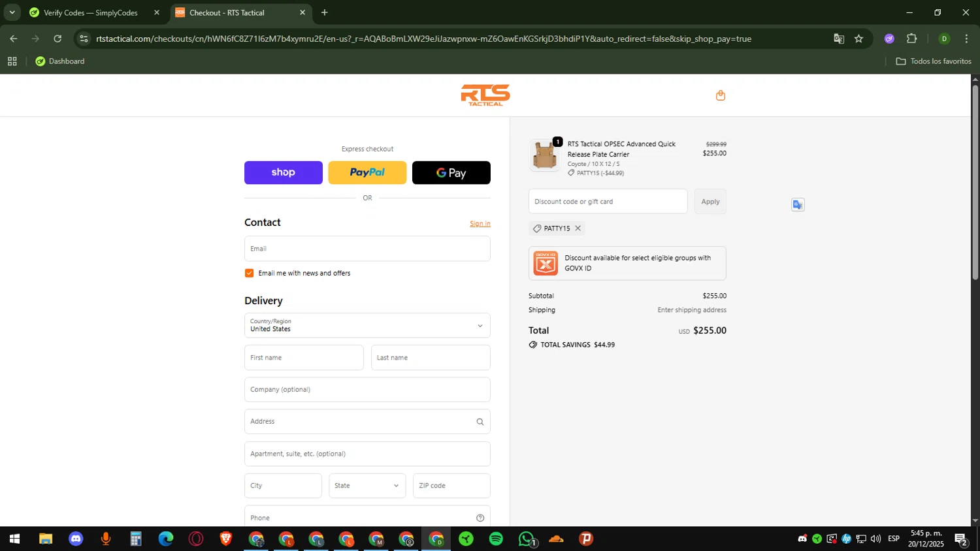Screen dimensions: 980x551
Task: Open the notification center icon
Action: tap(961, 539)
